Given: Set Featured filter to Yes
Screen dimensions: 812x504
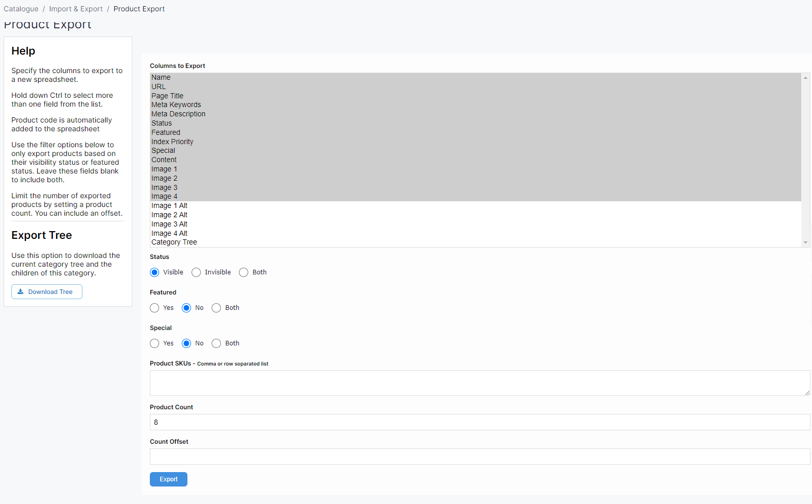Looking at the screenshot, I should pos(154,308).
